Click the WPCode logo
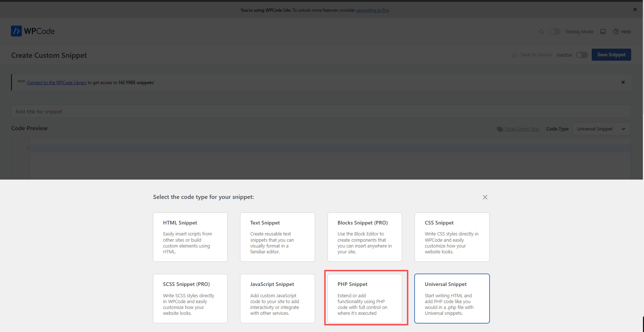The width and height of the screenshot is (644, 332). tap(33, 31)
